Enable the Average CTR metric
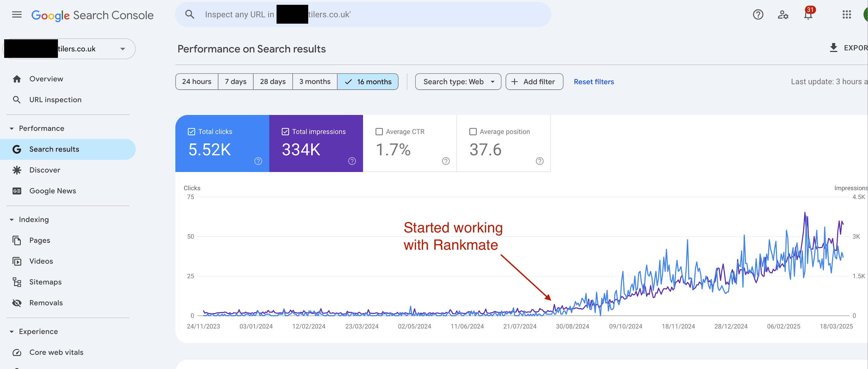Screen dimensions: 868x369 pyautogui.click(x=379, y=132)
